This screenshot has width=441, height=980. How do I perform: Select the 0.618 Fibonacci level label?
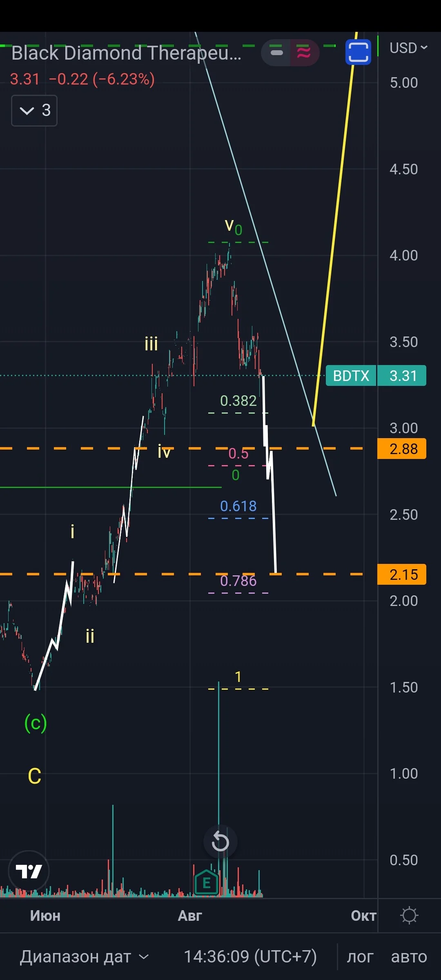point(238,506)
